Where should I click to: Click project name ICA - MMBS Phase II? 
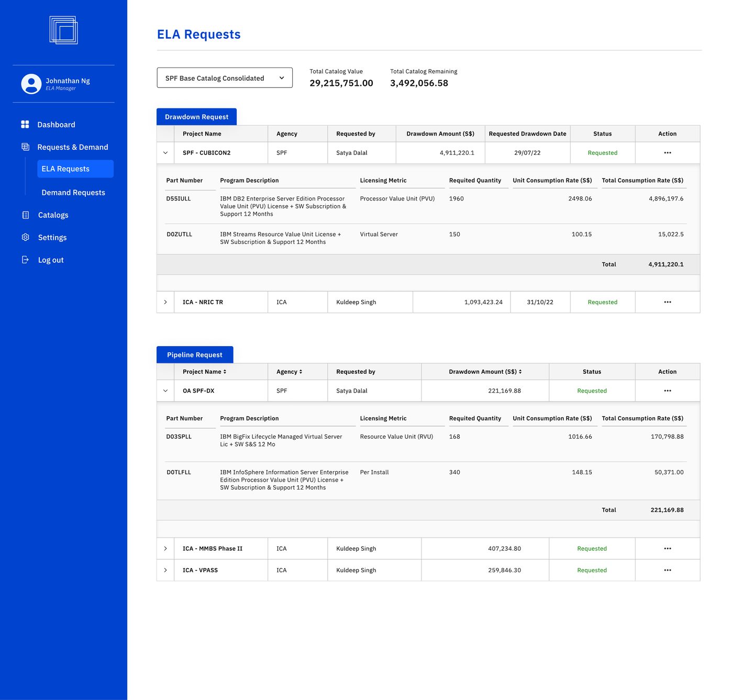(213, 549)
